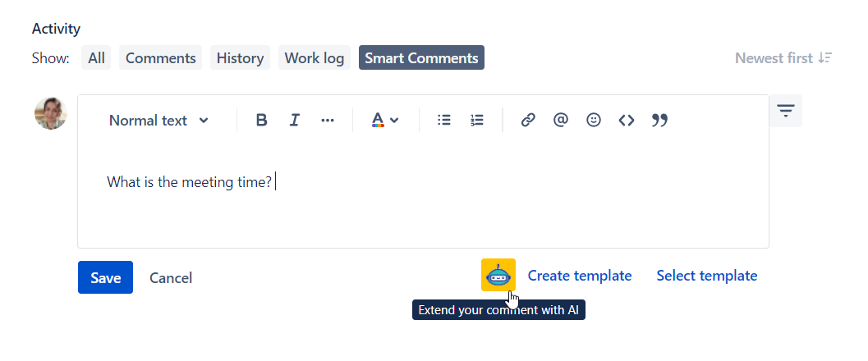Insert a bullet list

(444, 121)
